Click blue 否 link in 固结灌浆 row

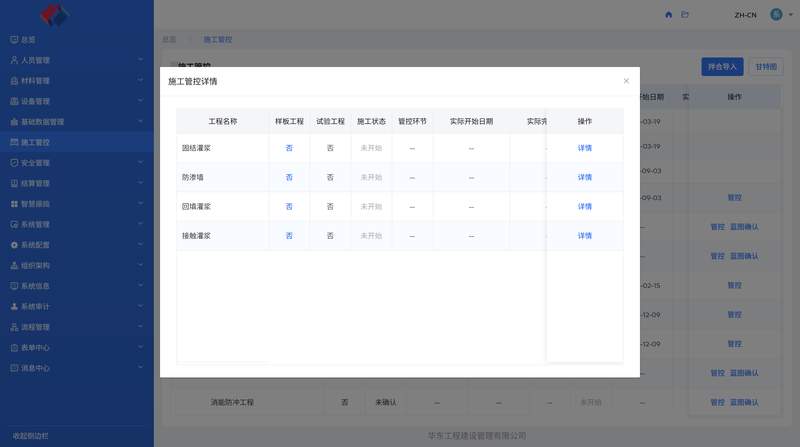289,148
